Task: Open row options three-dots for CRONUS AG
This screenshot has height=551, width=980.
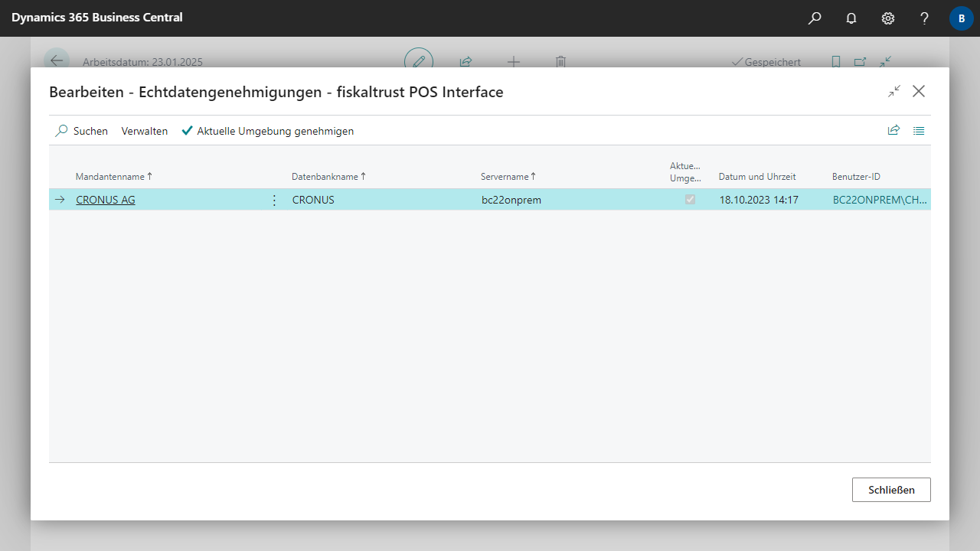Action: [275, 200]
